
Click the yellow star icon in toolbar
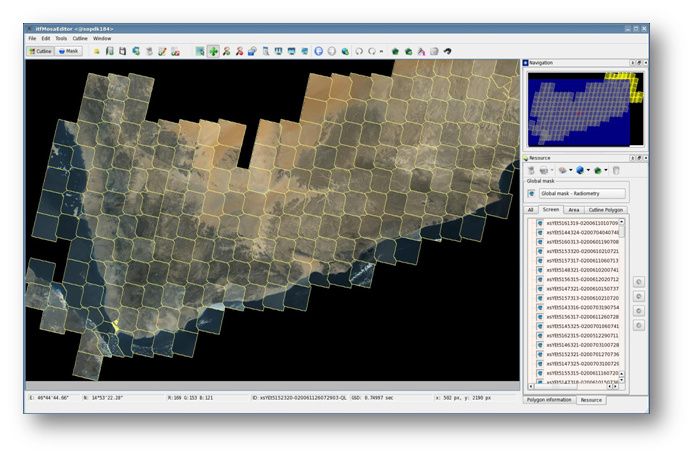click(x=96, y=50)
